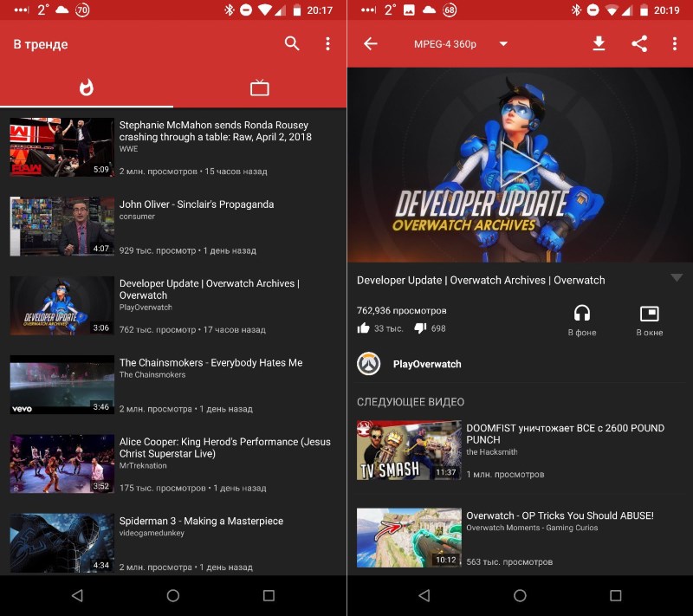Open DOOMFIST 2600 POUND PUNCH thumbnail
This screenshot has height=616, width=693.
409,450
